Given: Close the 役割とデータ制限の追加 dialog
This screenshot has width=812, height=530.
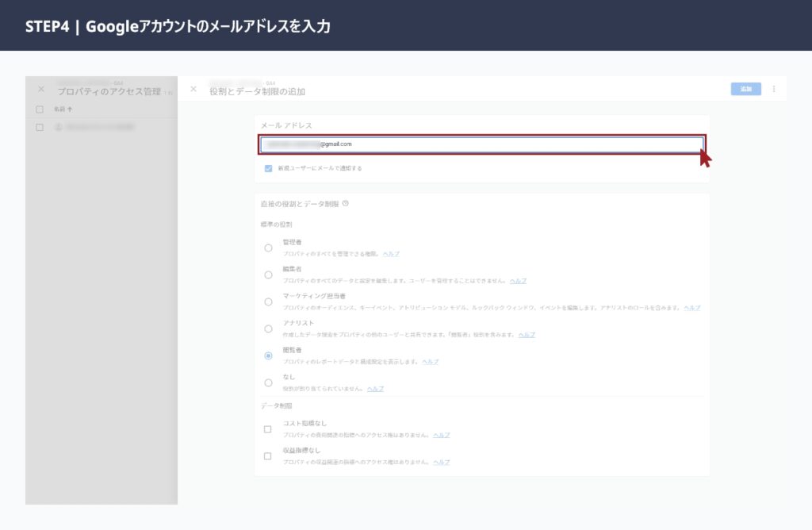Looking at the screenshot, I should point(193,89).
